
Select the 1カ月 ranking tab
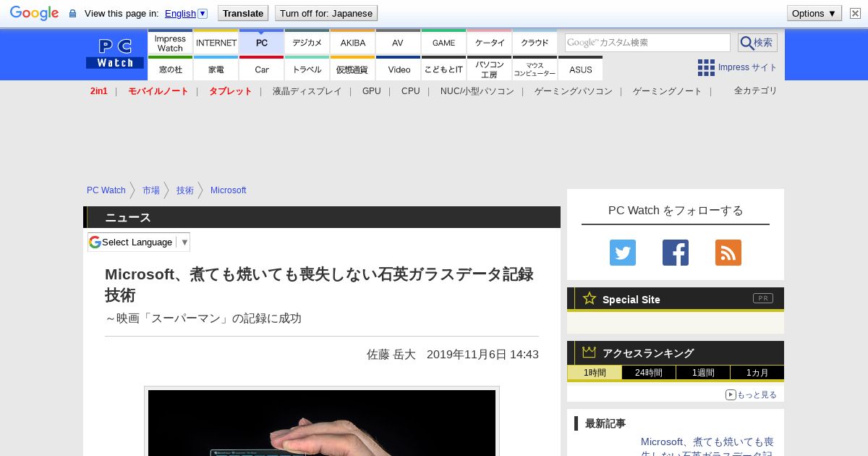pos(757,373)
